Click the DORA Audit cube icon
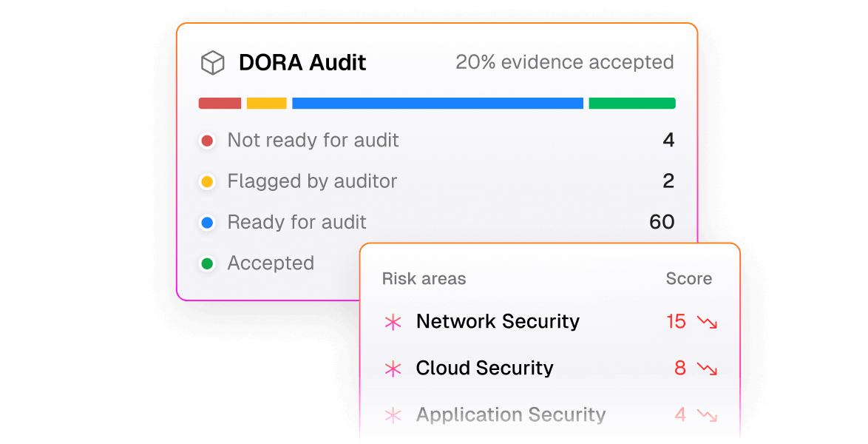868x444 pixels. 213,63
